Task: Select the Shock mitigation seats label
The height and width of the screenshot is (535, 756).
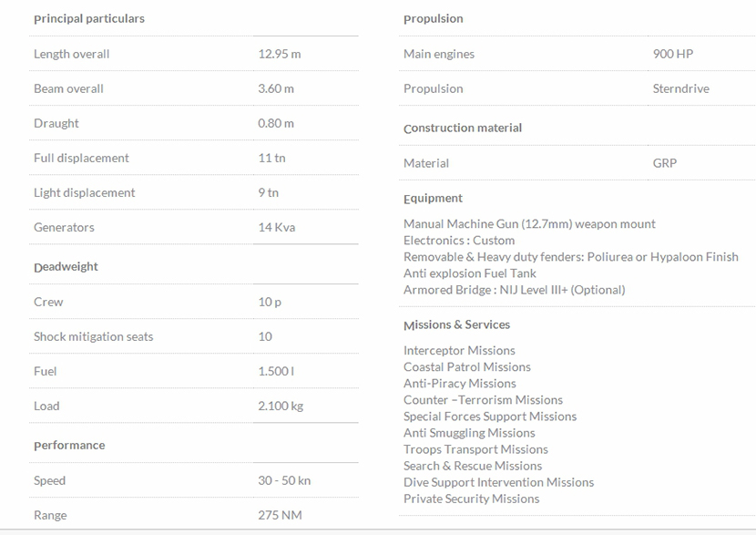Action: [93, 337]
